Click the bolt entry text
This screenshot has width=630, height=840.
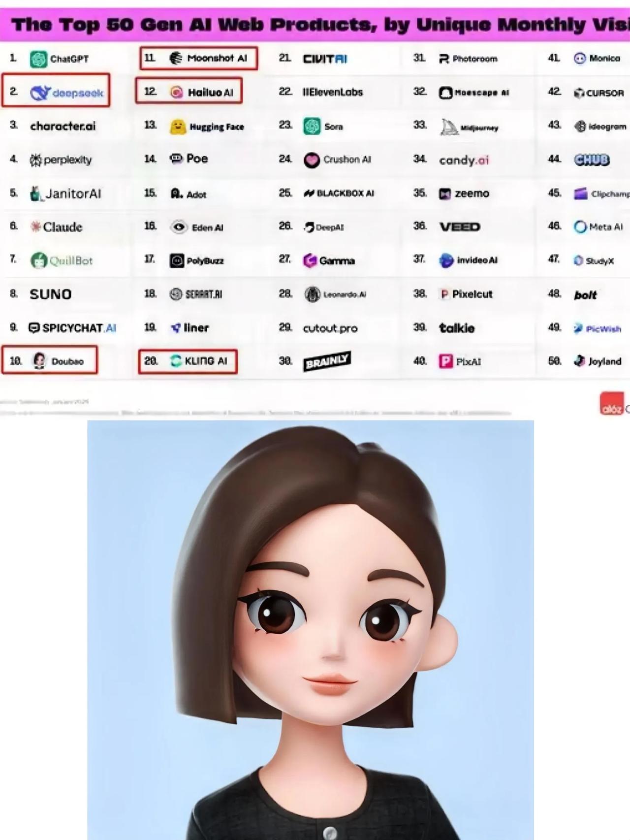click(585, 295)
